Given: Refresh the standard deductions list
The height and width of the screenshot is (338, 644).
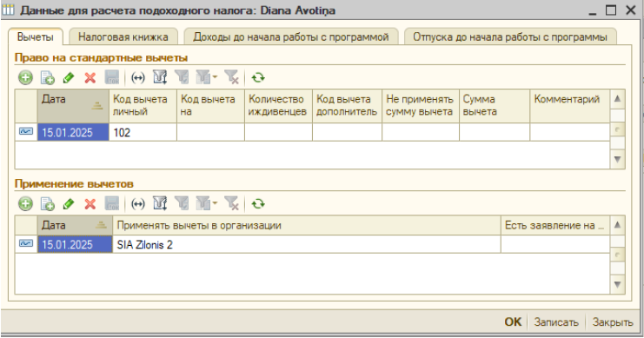Looking at the screenshot, I should (258, 77).
